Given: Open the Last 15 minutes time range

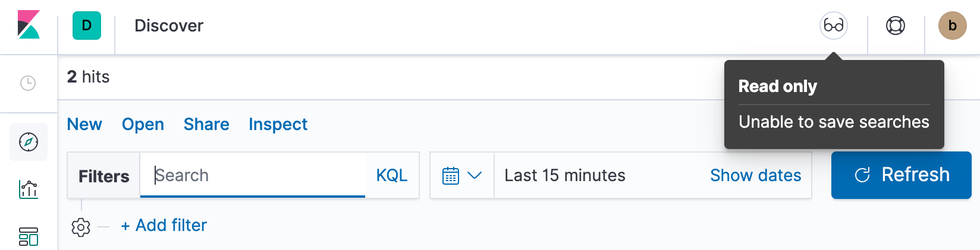Looking at the screenshot, I should pos(565,176).
